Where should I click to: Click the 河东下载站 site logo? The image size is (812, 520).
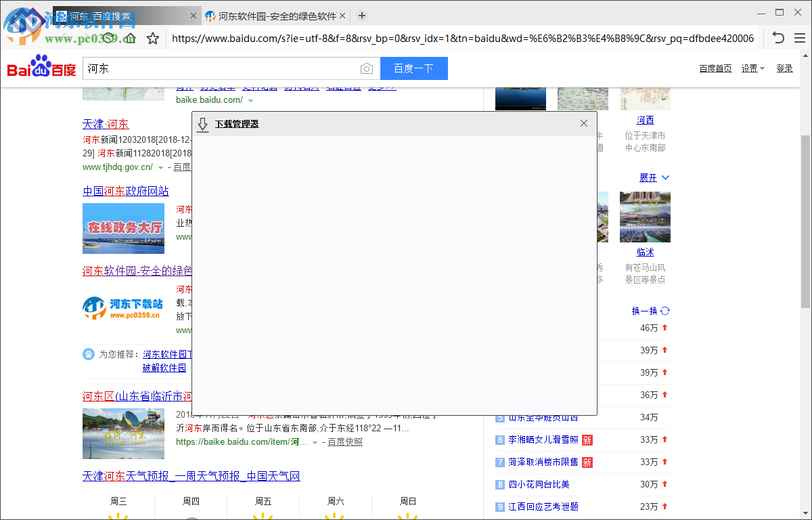tap(123, 309)
